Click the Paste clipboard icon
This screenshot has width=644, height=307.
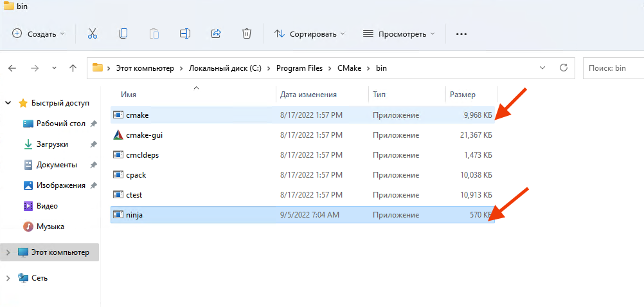[x=154, y=33]
